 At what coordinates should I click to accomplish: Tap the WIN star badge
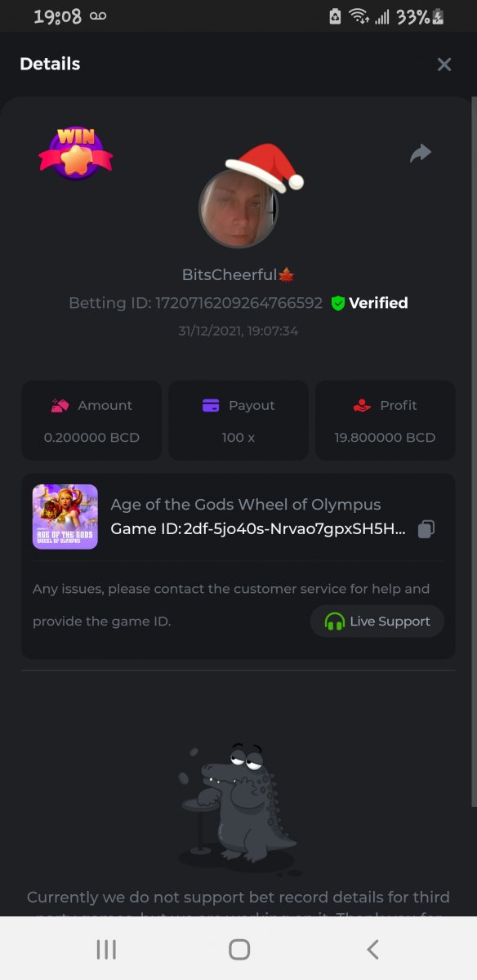76,153
